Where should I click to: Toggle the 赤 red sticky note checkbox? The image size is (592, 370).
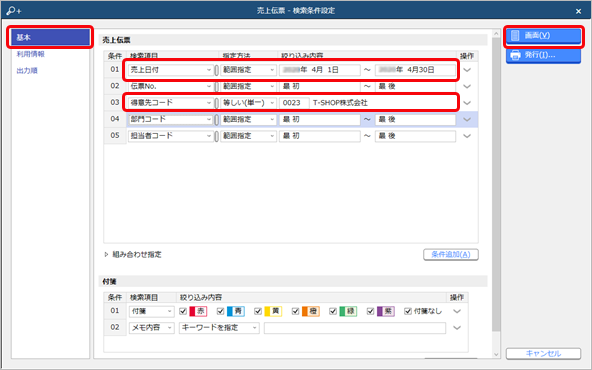(x=183, y=311)
